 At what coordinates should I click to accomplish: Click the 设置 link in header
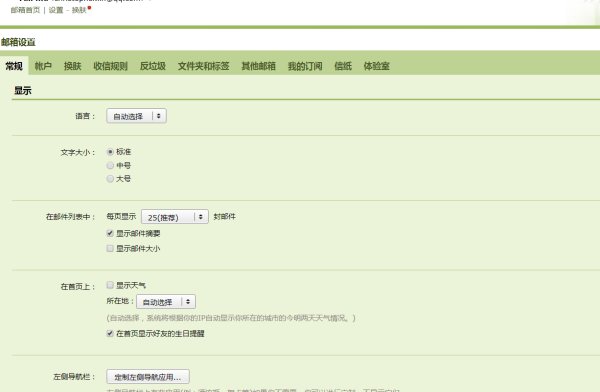pyautogui.click(x=56, y=10)
